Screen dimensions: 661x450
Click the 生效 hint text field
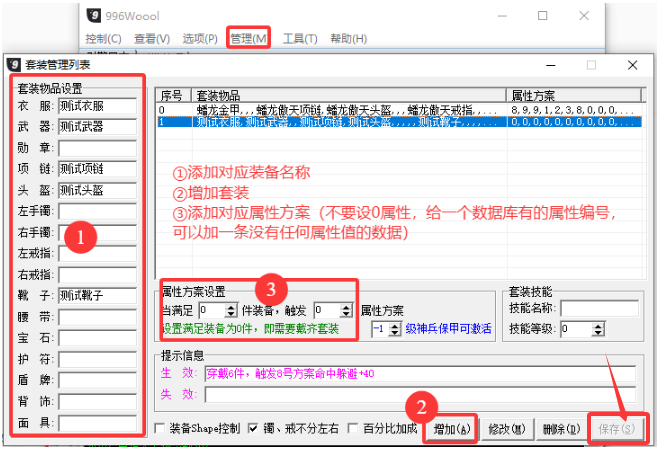419,373
